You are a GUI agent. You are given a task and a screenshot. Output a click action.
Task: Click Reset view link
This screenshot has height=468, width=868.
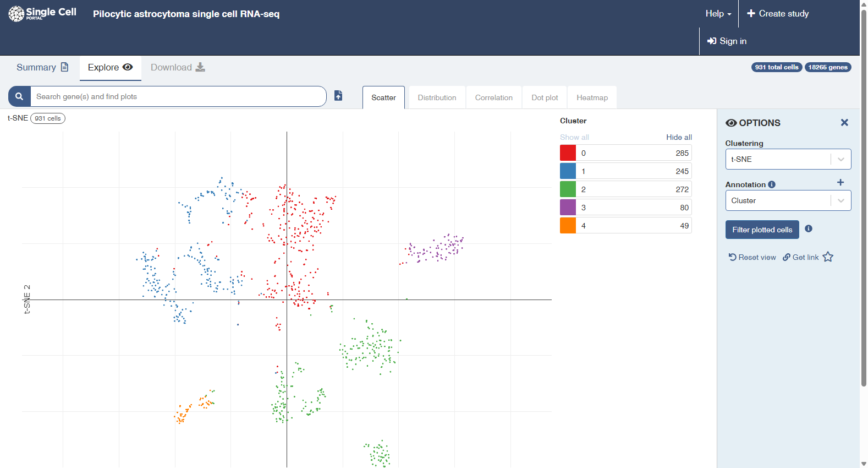click(x=752, y=257)
